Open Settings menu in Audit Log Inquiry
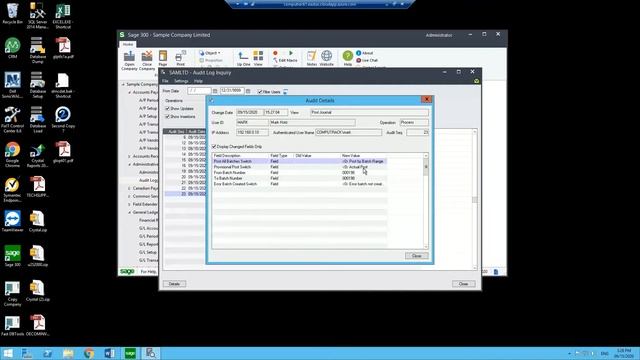640x360 pixels. coord(181,81)
